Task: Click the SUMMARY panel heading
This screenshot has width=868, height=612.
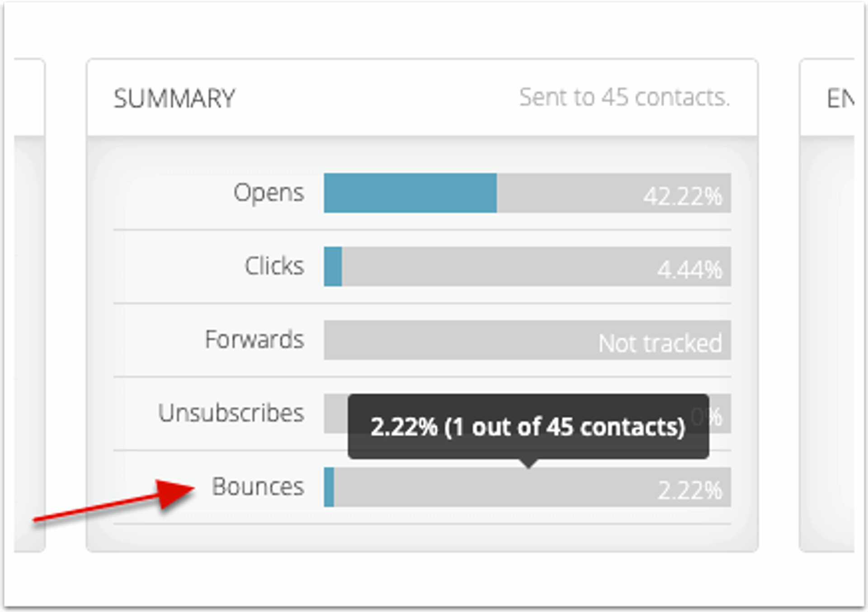Action: point(174,98)
